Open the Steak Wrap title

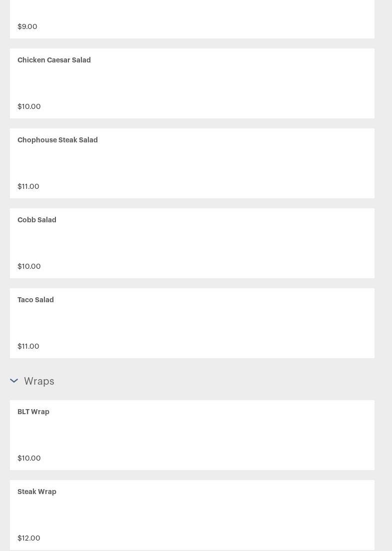pyautogui.click(x=37, y=492)
